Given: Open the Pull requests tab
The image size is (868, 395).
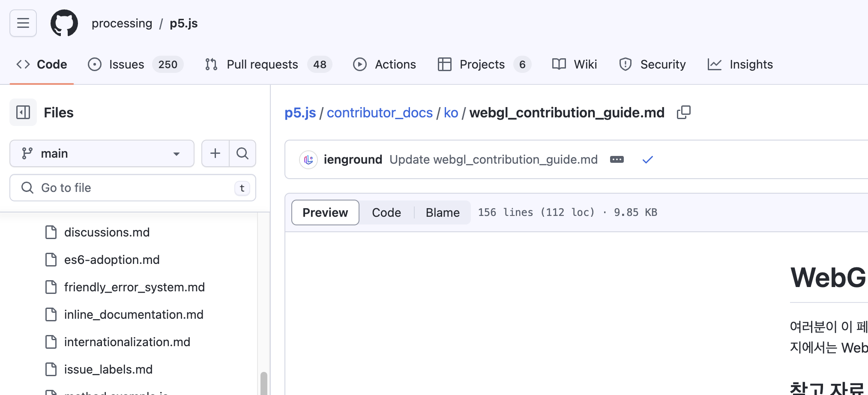Looking at the screenshot, I should (268, 64).
